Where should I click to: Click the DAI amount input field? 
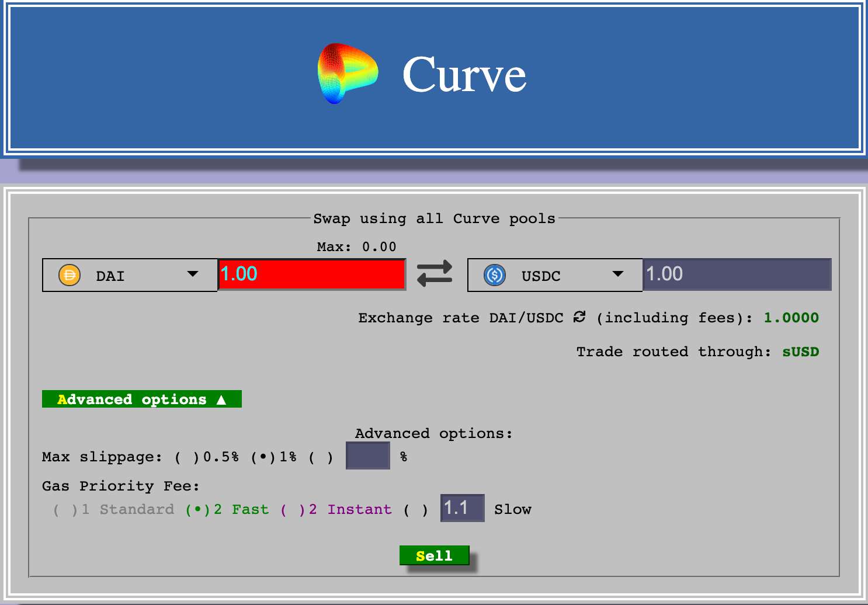tap(311, 274)
